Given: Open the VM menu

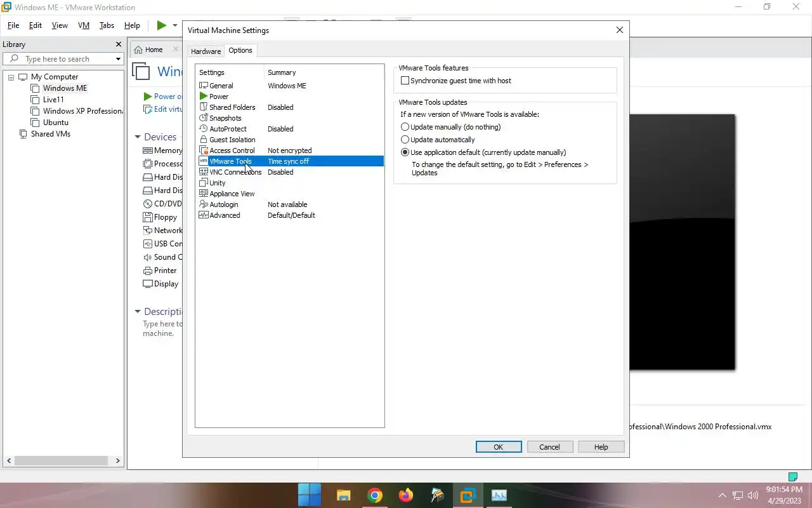Looking at the screenshot, I should tap(84, 25).
